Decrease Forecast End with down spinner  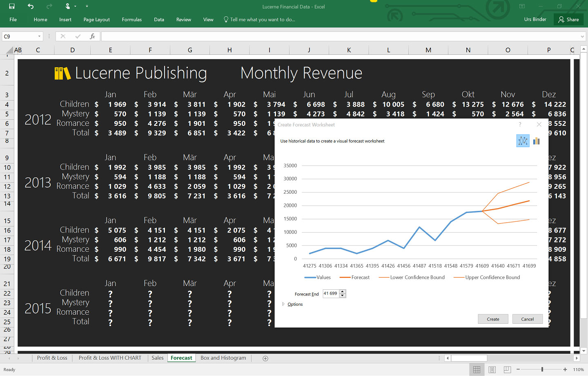(343, 296)
